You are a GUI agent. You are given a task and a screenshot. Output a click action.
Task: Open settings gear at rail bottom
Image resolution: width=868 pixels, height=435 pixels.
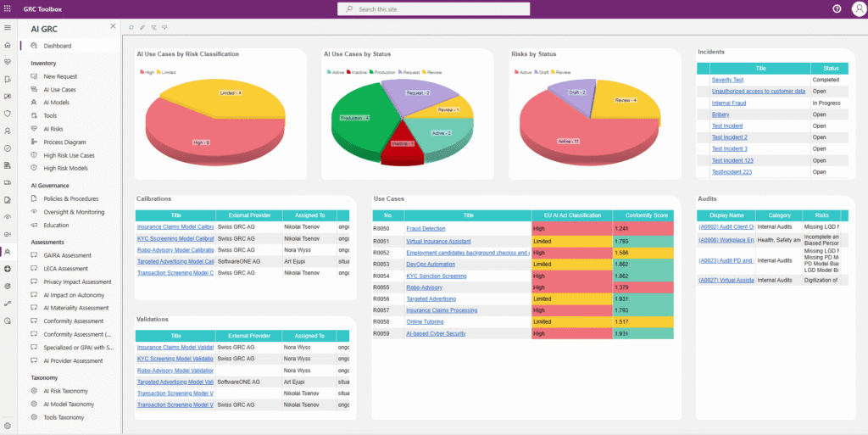(7, 427)
